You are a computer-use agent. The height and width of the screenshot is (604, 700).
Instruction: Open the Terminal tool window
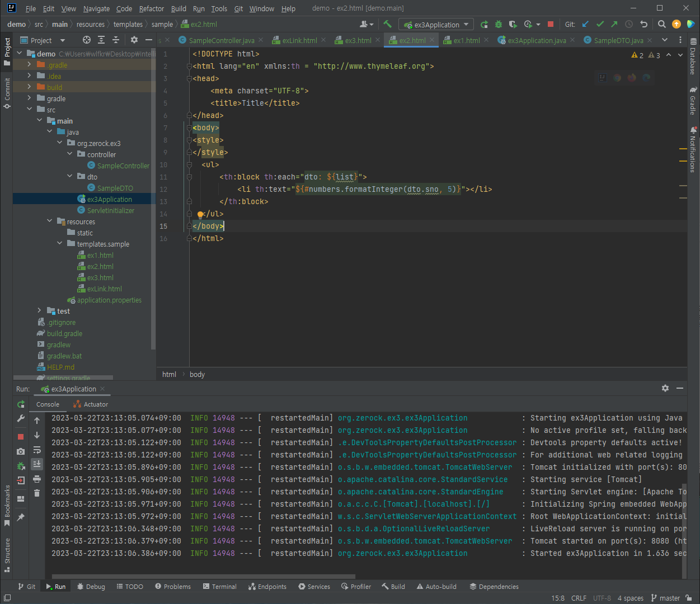click(220, 587)
